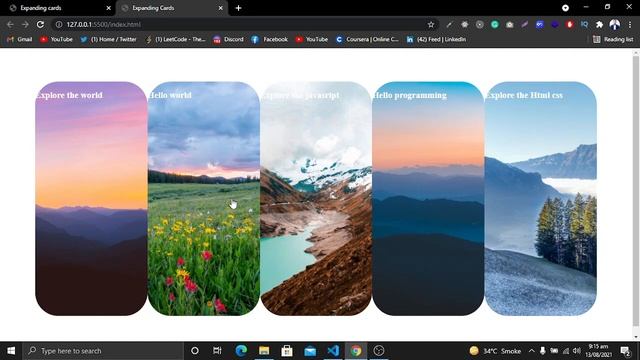The width and height of the screenshot is (640, 360).
Task: Open the Reading list
Action: click(613, 39)
